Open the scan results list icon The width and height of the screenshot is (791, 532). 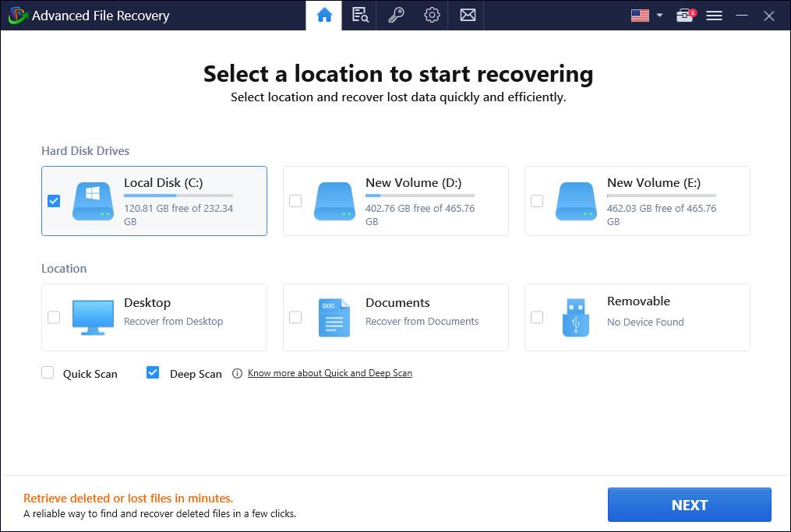(x=360, y=16)
